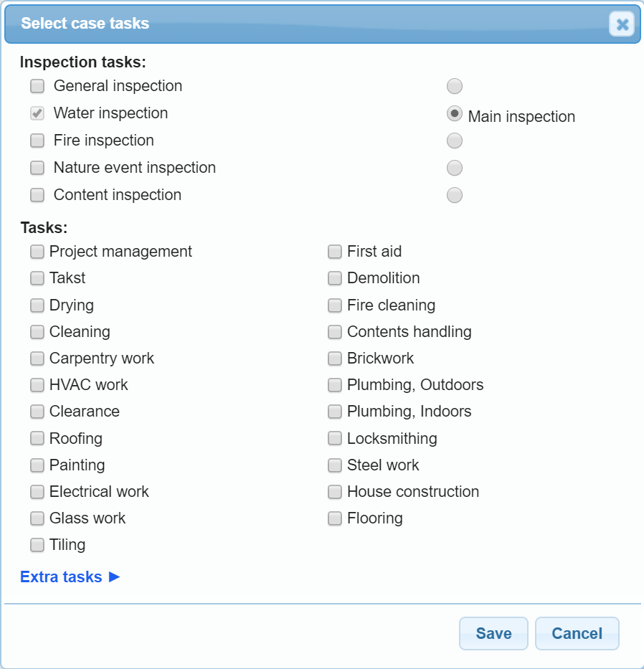Check the Fire inspection checkbox
Viewport: 644px width, 669px height.
[x=37, y=141]
